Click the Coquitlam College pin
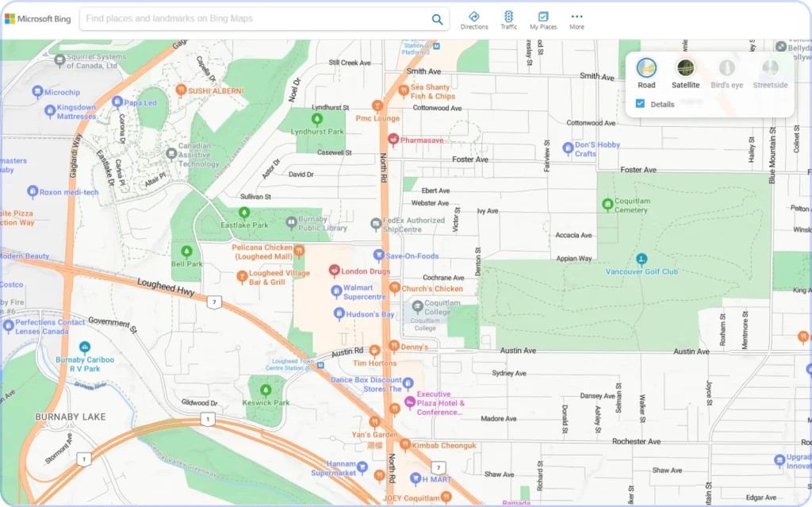 pos(417,306)
